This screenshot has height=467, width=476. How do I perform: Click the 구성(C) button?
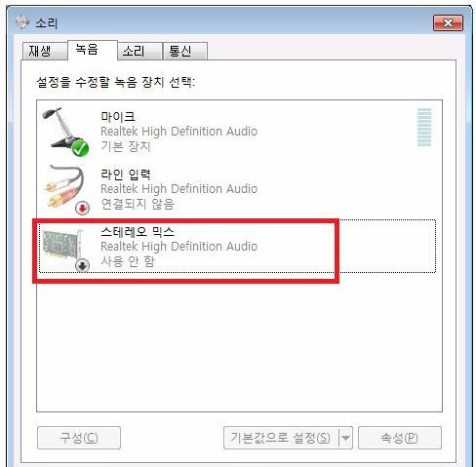point(79,438)
